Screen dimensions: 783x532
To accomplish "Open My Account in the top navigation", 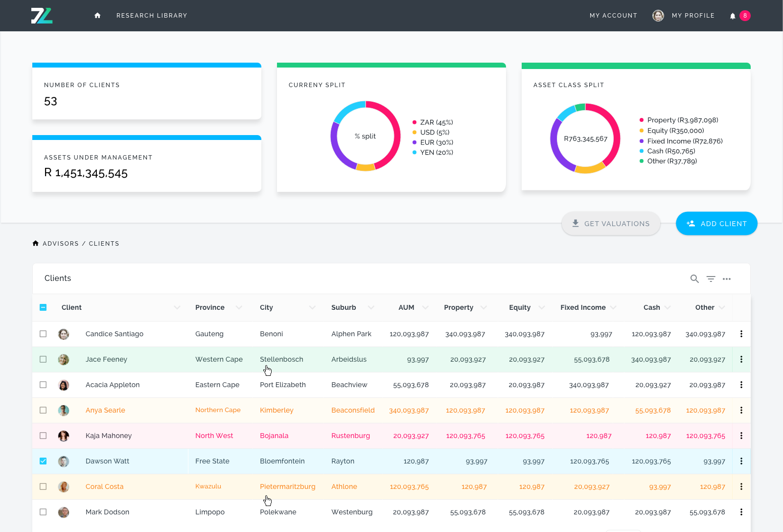I will tap(613, 16).
